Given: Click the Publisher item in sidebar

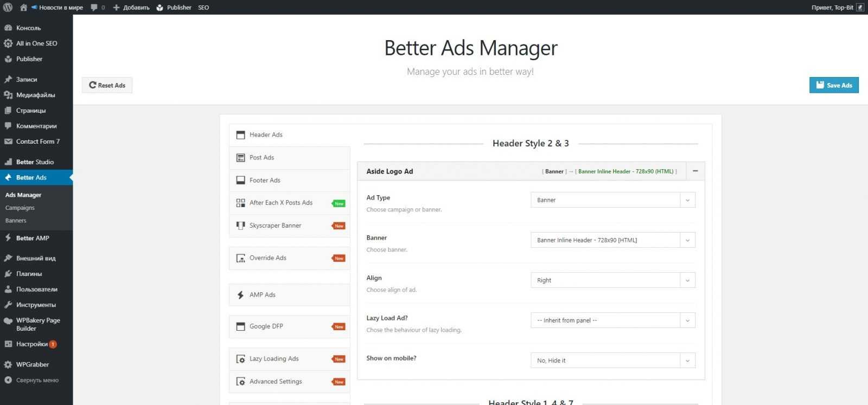Looking at the screenshot, I should pyautogui.click(x=36, y=59).
